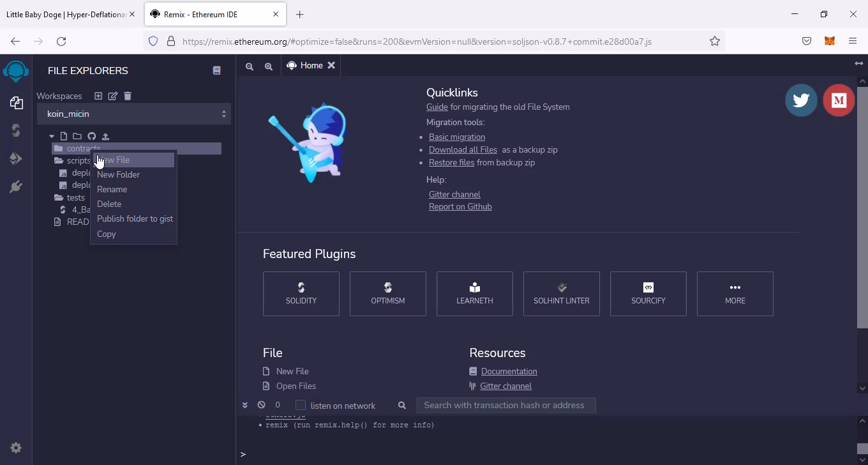Choose Rename in the context menu
Screen dimensions: 868x465
[x=112, y=189]
